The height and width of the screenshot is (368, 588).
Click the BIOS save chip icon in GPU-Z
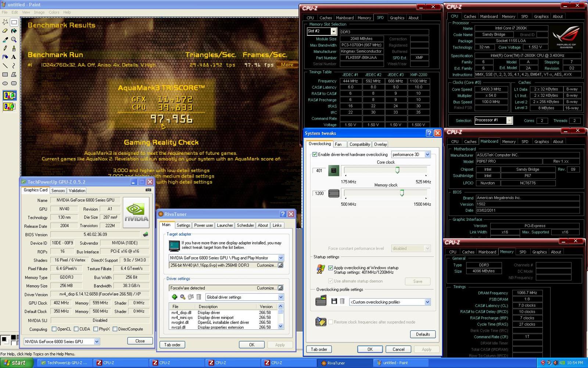(146, 234)
